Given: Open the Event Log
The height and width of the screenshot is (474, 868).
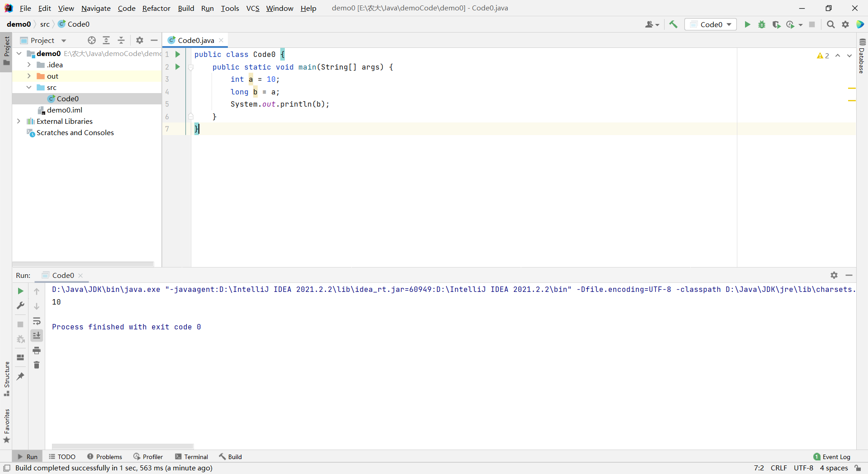Looking at the screenshot, I should 832,457.
